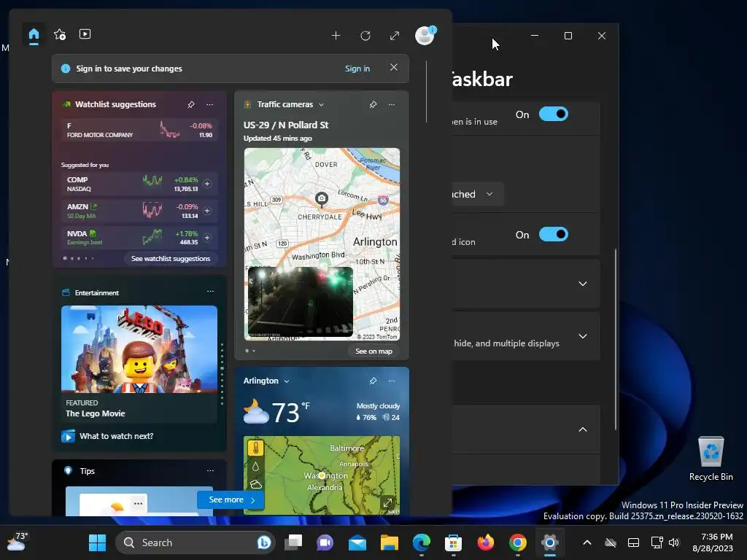
Task: Dismiss the sign-in banner
Action: (393, 67)
